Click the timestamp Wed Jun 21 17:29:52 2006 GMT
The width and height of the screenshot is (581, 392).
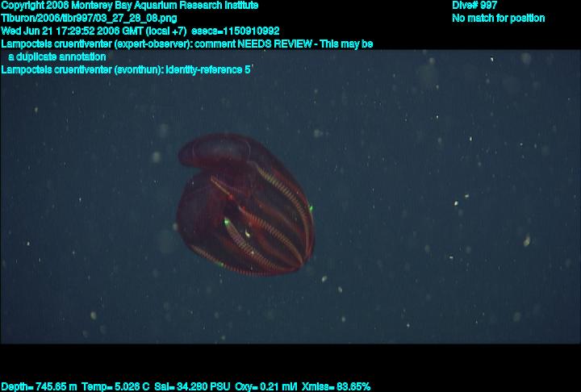(x=73, y=31)
